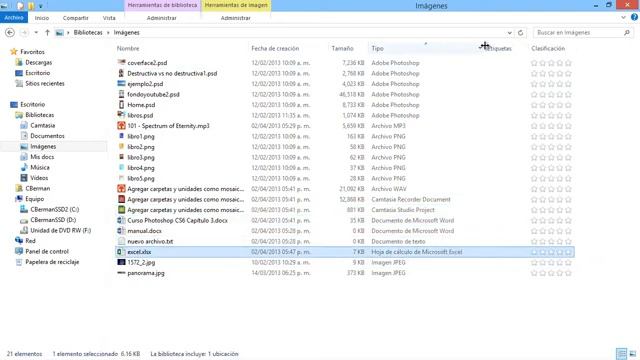Viewport: 640px width, 360px height.
Task: Switch to large icons view in status bar
Action: (633, 353)
